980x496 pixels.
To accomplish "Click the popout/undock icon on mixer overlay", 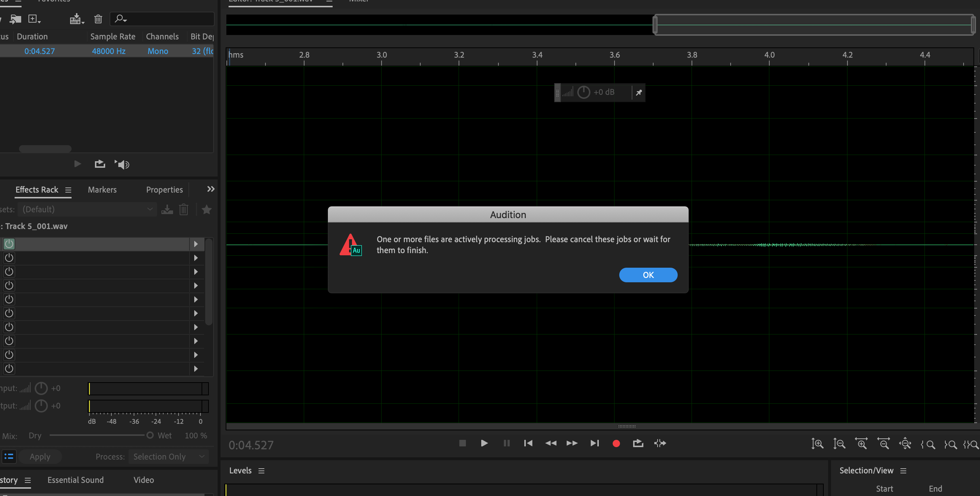I will click(638, 92).
